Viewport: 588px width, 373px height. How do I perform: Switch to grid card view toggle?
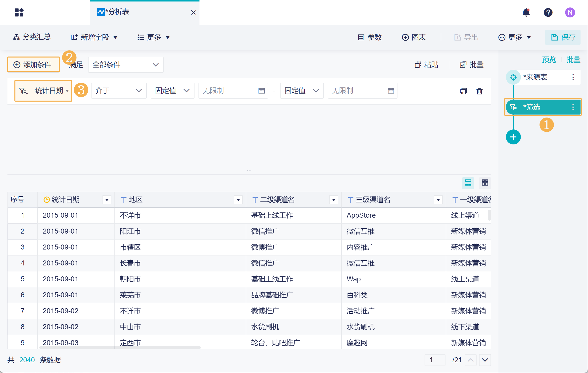click(485, 183)
